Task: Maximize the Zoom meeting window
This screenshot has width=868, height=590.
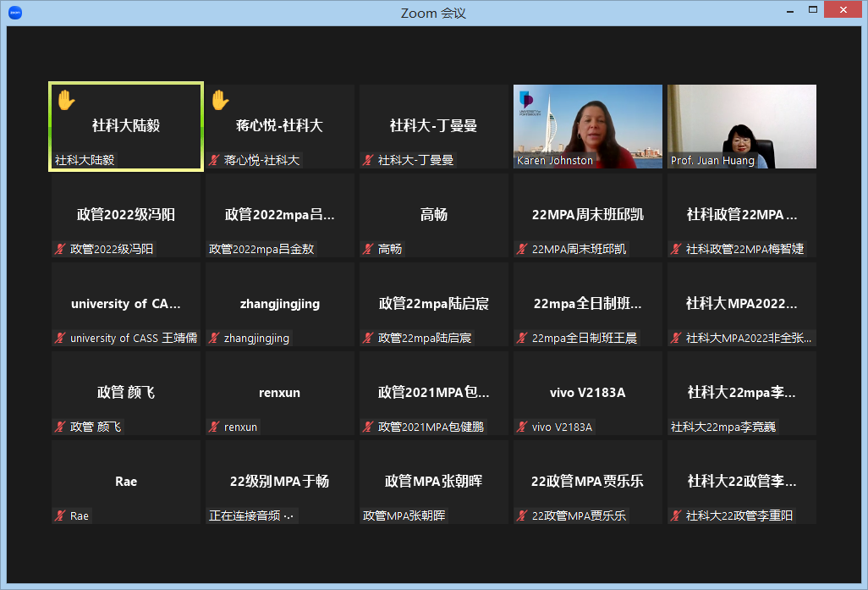Action: pyautogui.click(x=813, y=10)
